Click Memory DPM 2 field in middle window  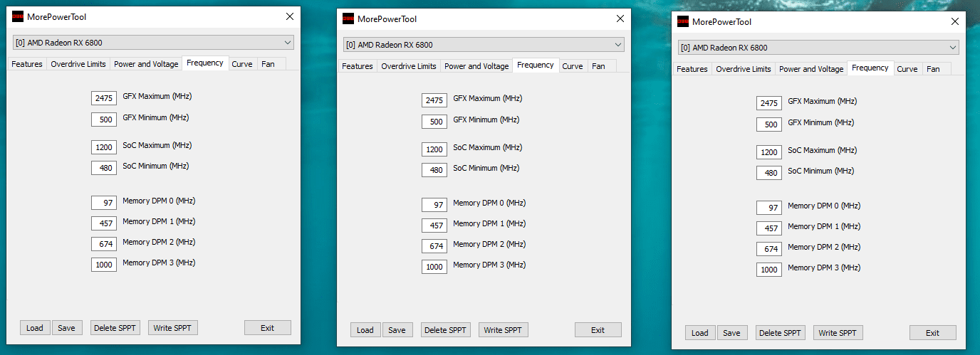[x=434, y=245]
